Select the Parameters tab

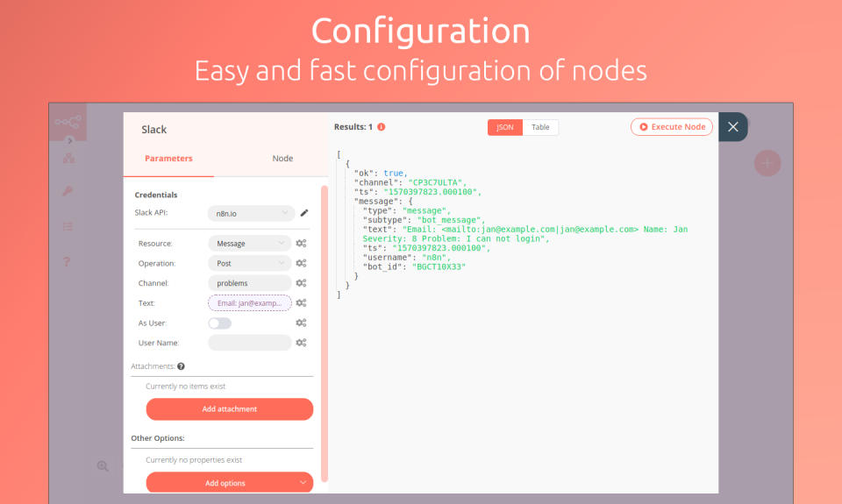(x=168, y=159)
